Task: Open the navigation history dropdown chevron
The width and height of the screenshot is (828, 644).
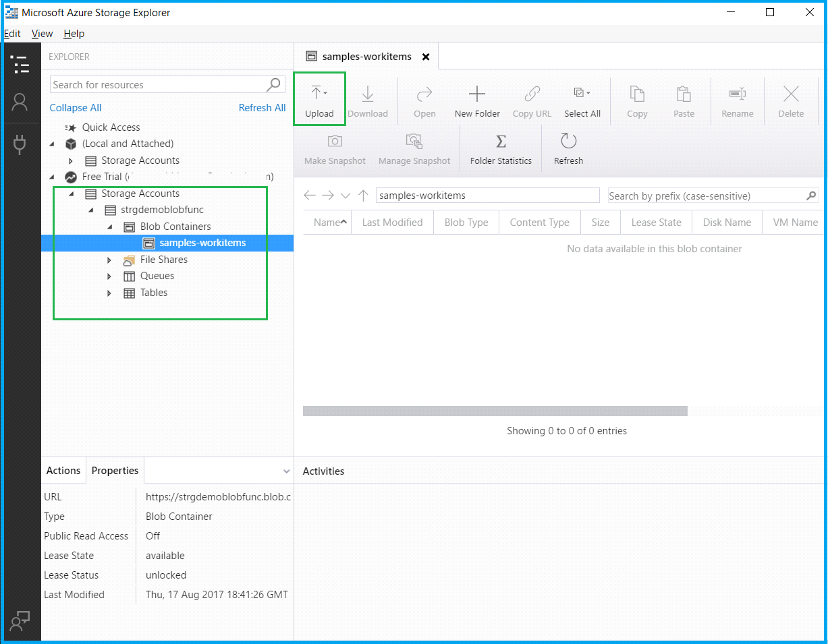Action: coord(346,196)
